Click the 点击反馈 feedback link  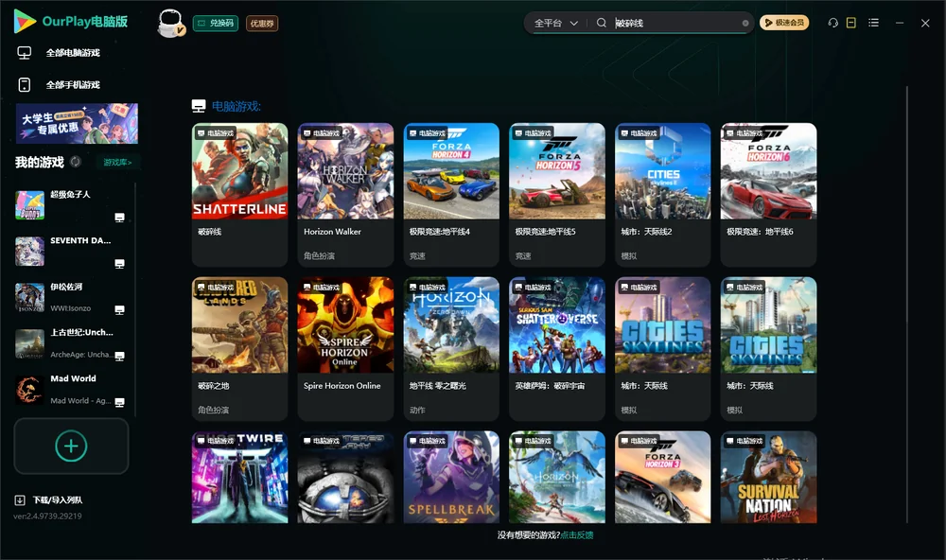tap(577, 534)
